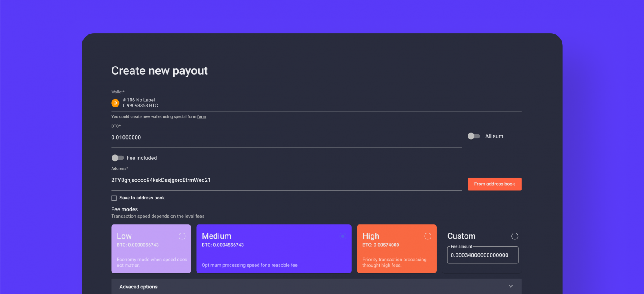Select the High fee mode radio
This screenshot has height=294, width=644.
click(x=428, y=236)
